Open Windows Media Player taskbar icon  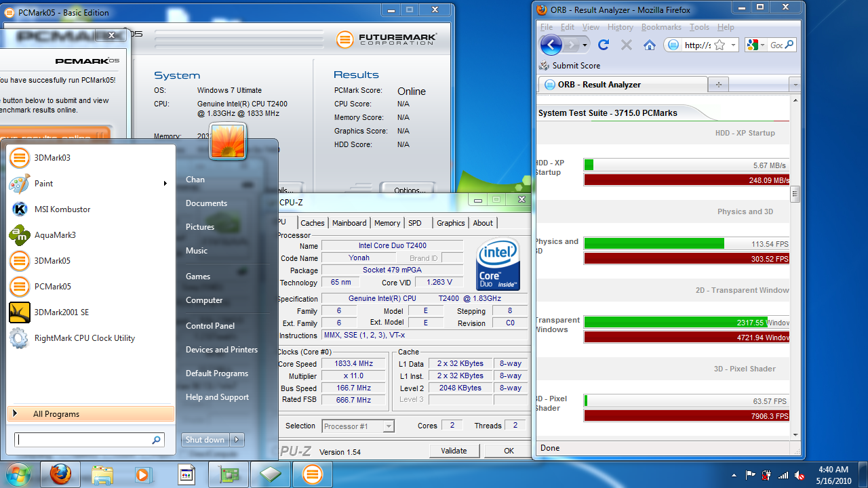click(143, 474)
